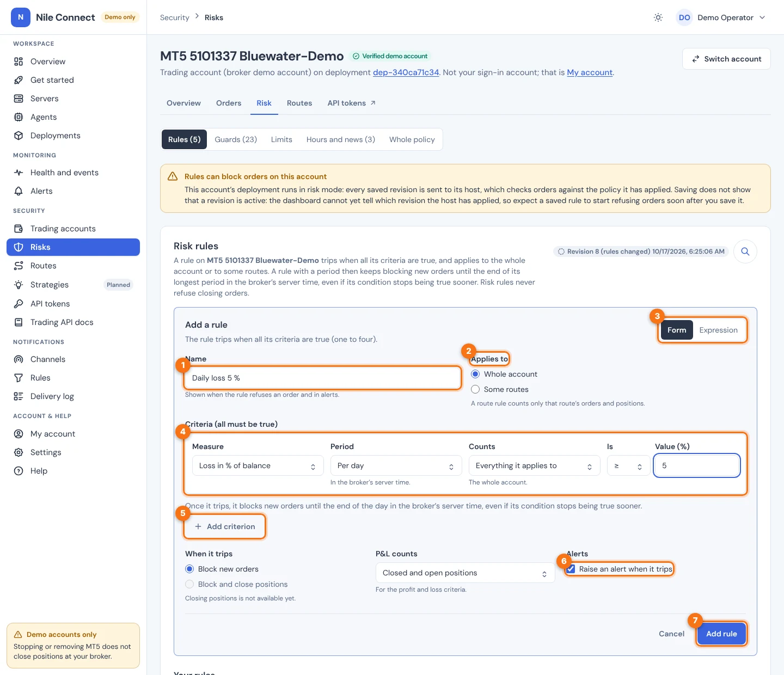Screen dimensions: 784x675
Task: Switch to Hours and news (3) sub-tab
Action: pyautogui.click(x=341, y=139)
